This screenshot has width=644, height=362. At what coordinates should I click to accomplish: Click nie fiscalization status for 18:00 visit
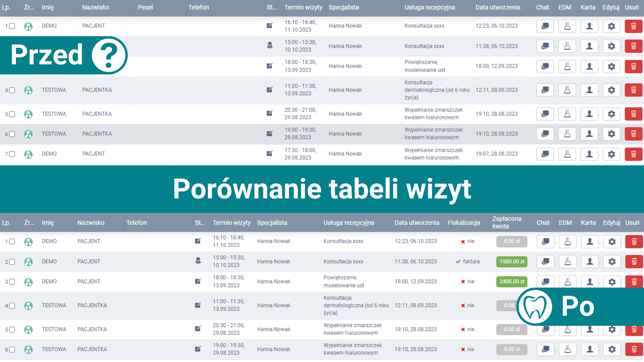(468, 282)
